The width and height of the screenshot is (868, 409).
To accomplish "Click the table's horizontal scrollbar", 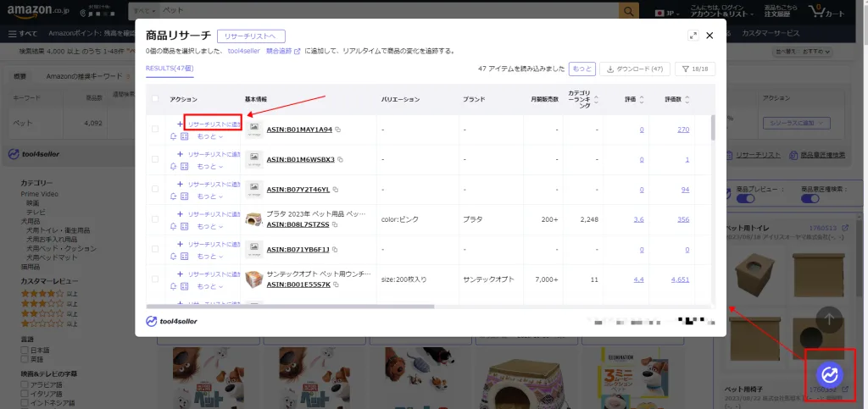I will (290, 307).
